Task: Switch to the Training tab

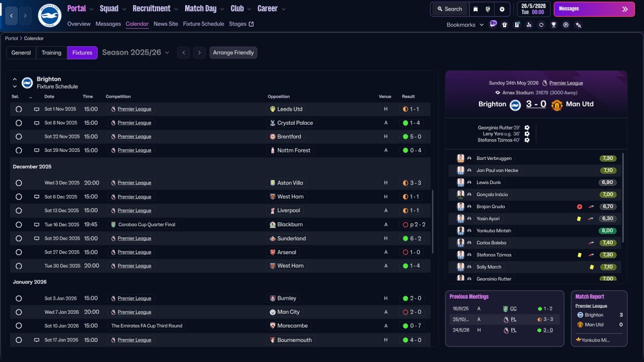Action: (x=51, y=53)
